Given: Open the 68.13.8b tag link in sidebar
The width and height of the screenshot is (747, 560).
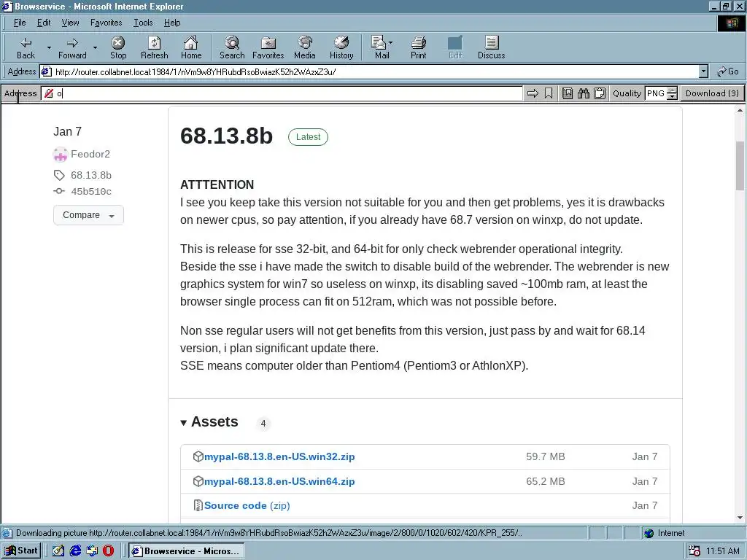Looking at the screenshot, I should [91, 175].
